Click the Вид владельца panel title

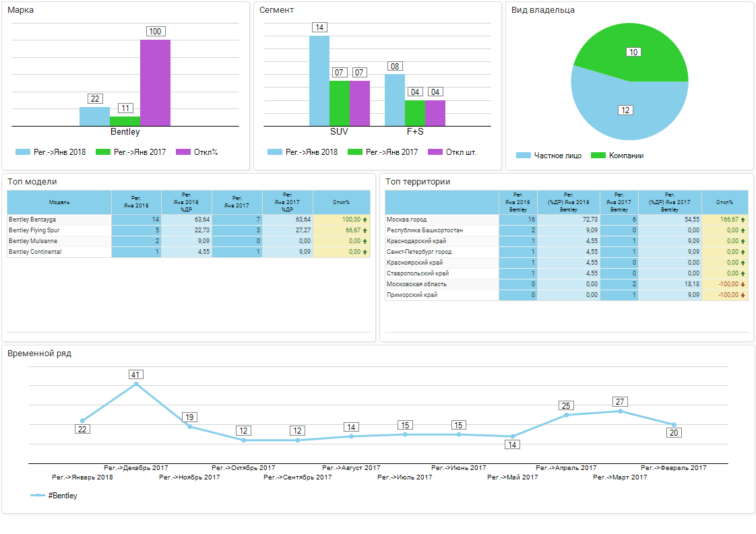coord(543,10)
